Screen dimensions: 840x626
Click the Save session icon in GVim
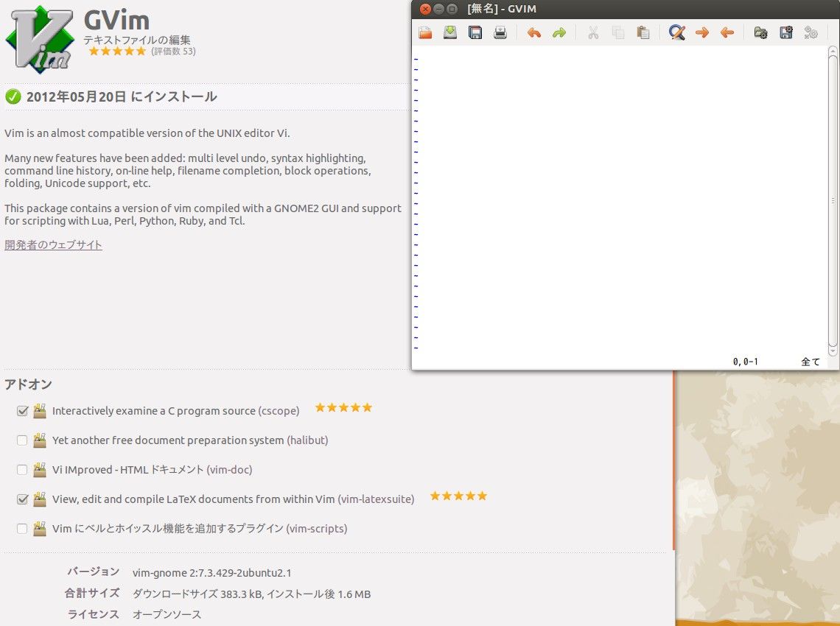786,32
